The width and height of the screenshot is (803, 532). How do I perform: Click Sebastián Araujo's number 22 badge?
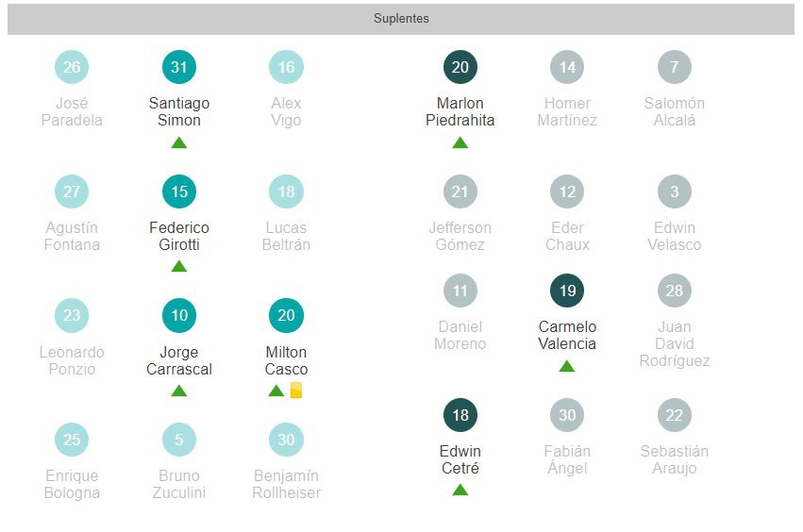pyautogui.click(x=674, y=415)
